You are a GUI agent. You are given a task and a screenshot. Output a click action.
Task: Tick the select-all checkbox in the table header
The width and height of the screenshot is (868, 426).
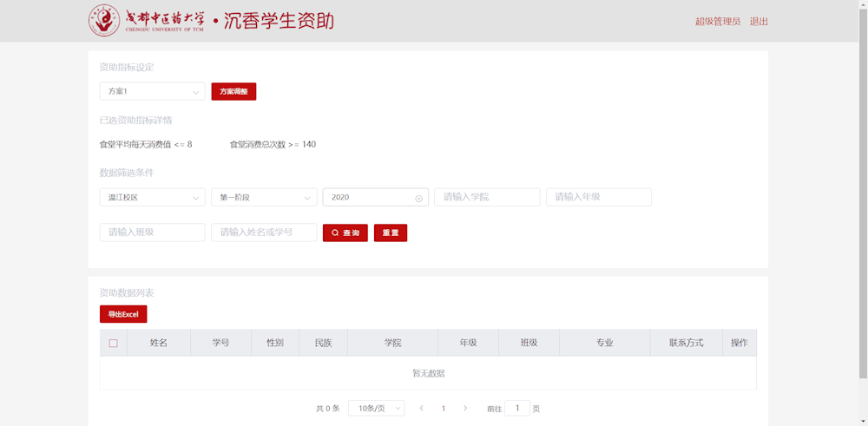[113, 343]
